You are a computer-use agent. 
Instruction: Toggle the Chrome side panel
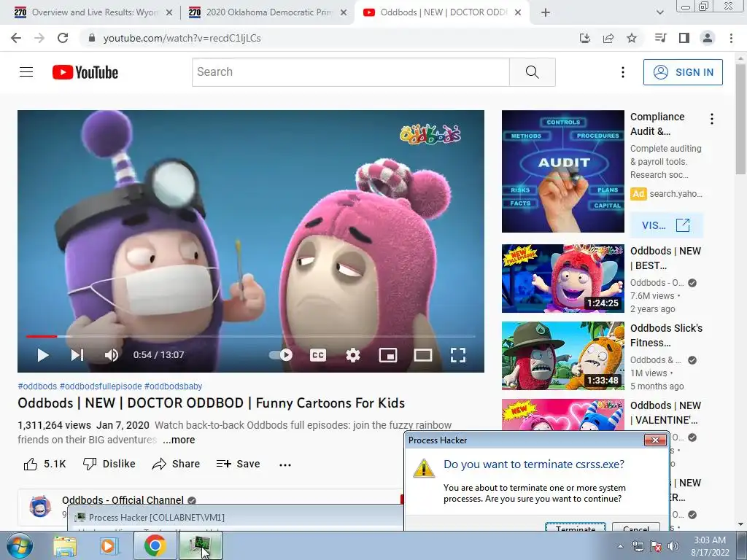pos(684,38)
